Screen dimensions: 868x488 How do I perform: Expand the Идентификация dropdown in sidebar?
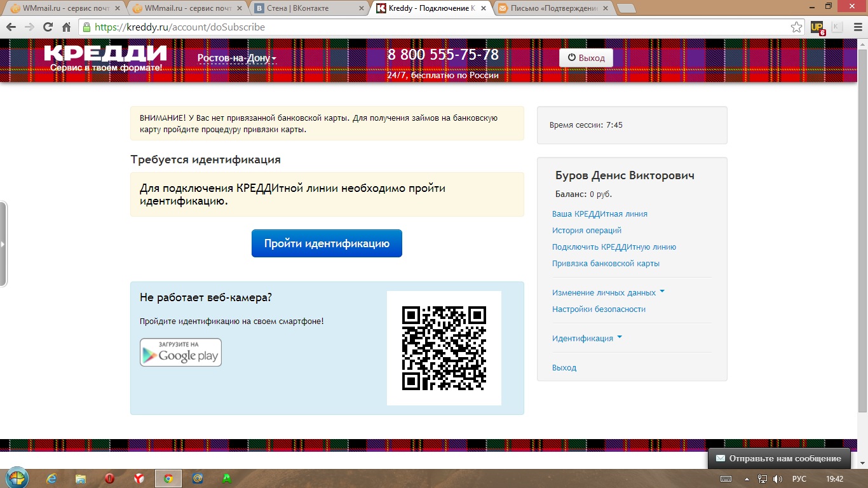click(x=587, y=339)
